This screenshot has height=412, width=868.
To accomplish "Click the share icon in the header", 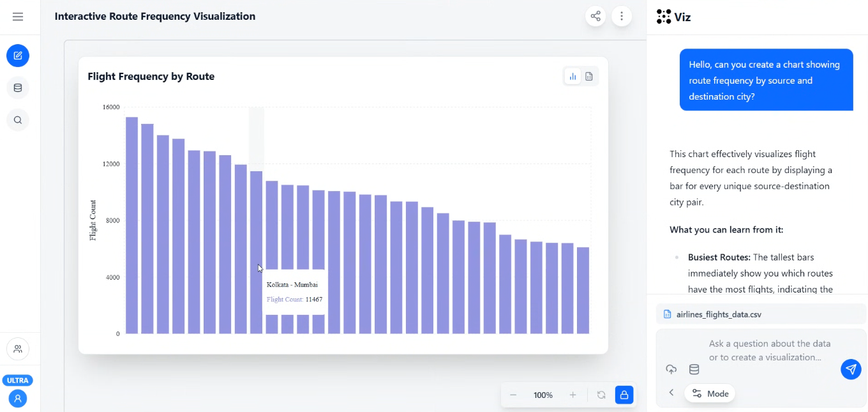I will pos(595,17).
